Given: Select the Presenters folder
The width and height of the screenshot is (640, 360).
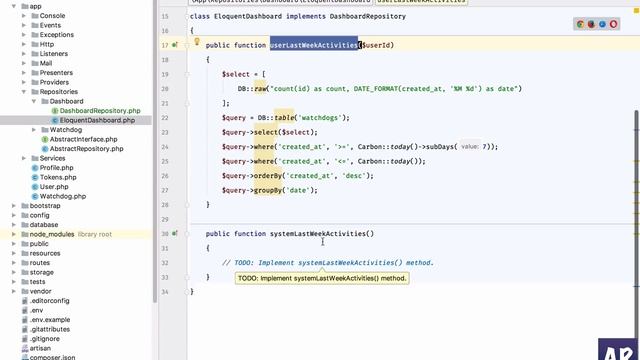Looking at the screenshot, I should click(x=56, y=73).
